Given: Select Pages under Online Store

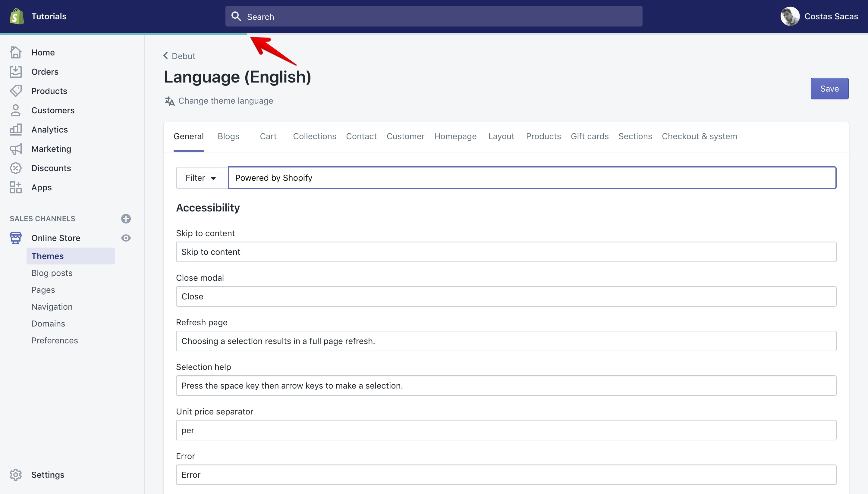Looking at the screenshot, I should (43, 290).
